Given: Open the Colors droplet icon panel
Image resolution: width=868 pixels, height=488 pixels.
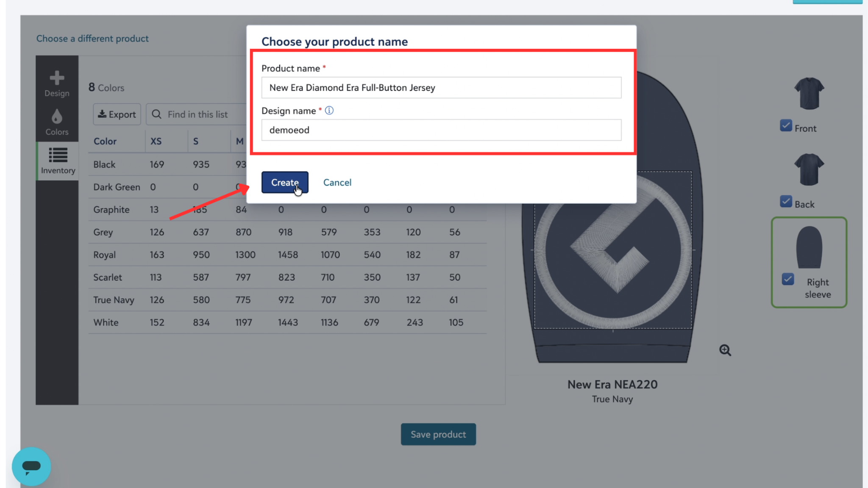Looking at the screenshot, I should click(x=57, y=122).
